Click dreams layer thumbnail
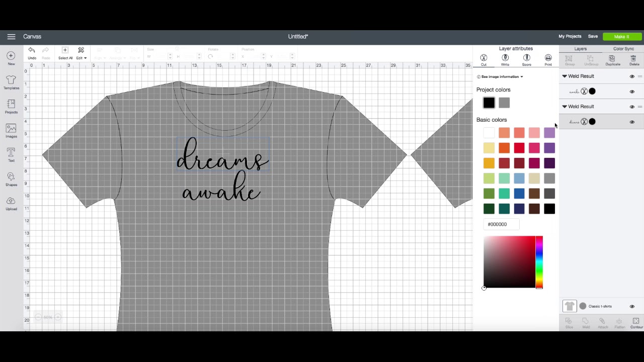Viewport: 644px width, 362px height. pos(574,122)
